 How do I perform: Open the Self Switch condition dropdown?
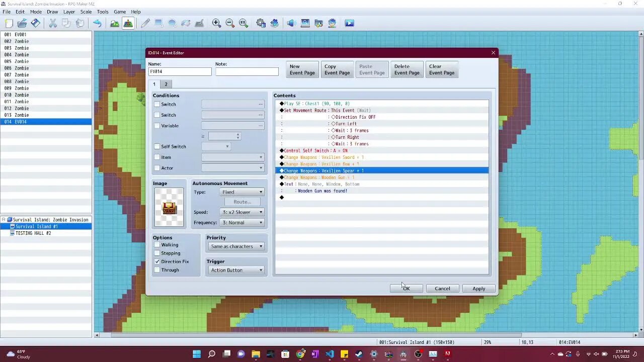tap(216, 146)
